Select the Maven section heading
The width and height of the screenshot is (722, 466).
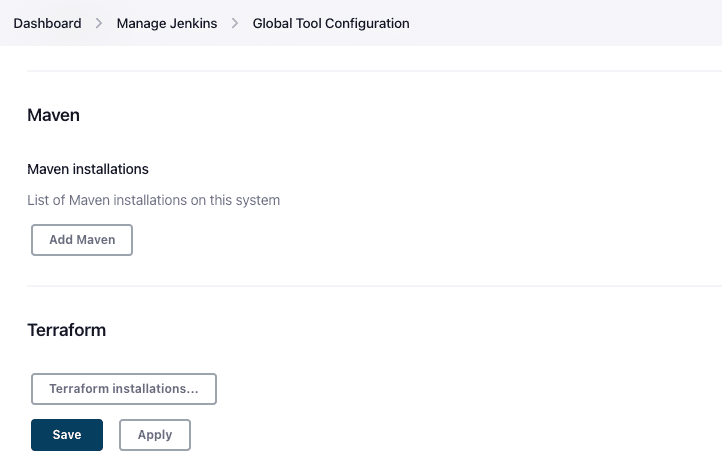53,115
